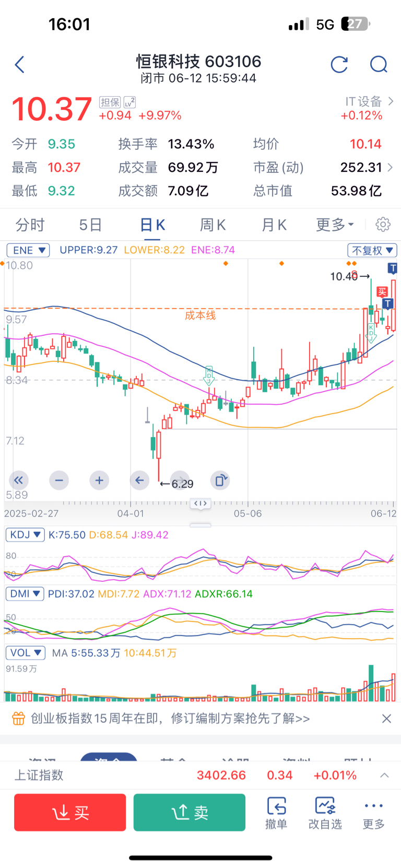Expand the IT设备 sector chevron
Image resolution: width=401 pixels, height=868 pixels.
coord(391,101)
